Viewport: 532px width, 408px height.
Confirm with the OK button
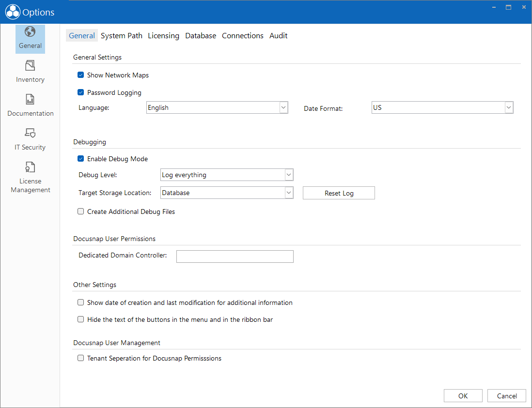463,396
